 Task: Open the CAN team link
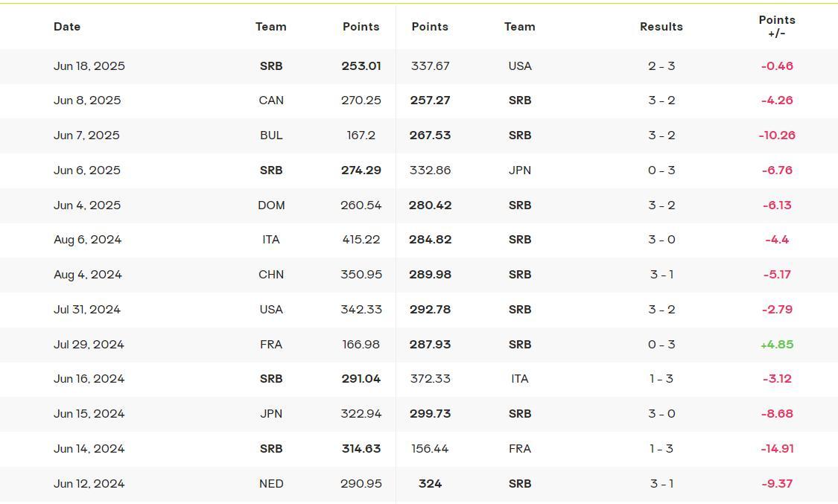271,101
